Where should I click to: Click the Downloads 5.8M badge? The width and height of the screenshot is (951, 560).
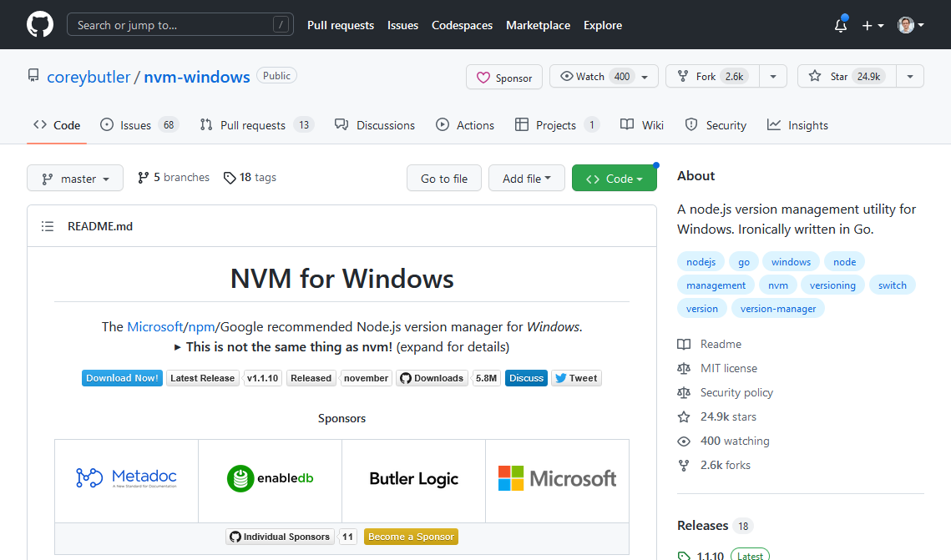(x=448, y=378)
